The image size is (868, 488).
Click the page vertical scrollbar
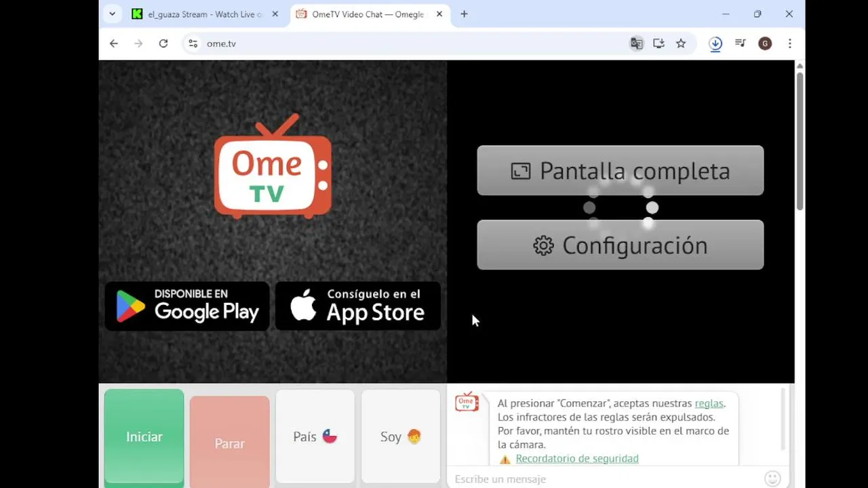[x=800, y=142]
